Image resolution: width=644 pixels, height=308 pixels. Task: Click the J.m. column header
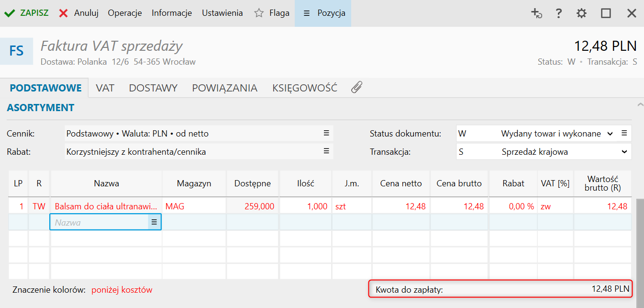coord(352,183)
